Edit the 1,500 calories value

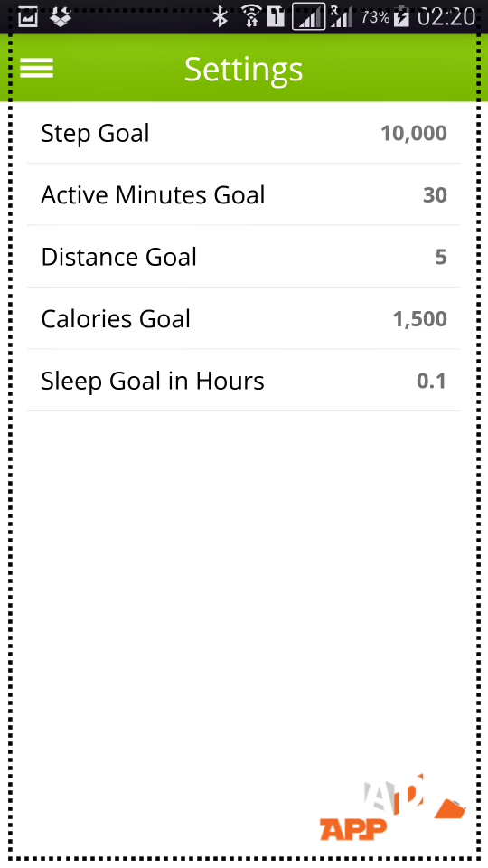click(420, 319)
